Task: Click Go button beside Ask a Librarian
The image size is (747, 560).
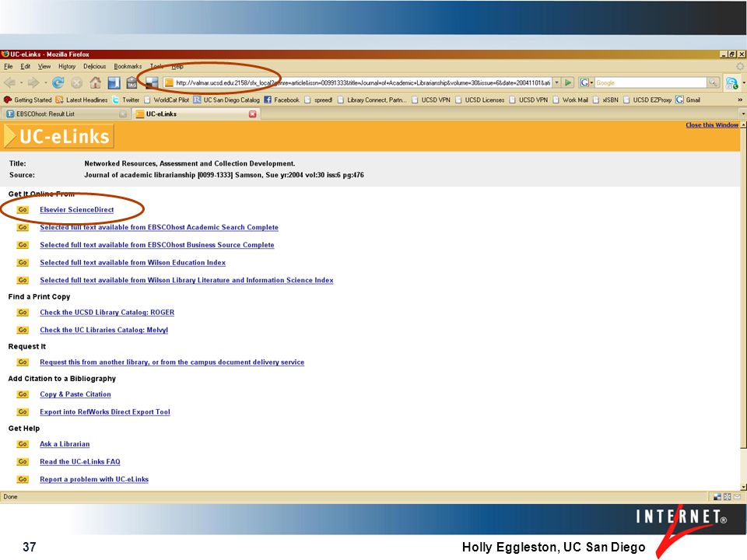Action: pos(23,444)
